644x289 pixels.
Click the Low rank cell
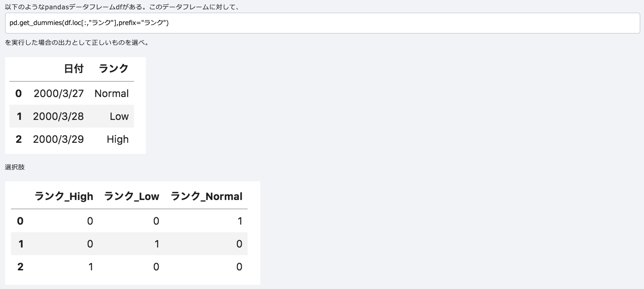click(119, 117)
